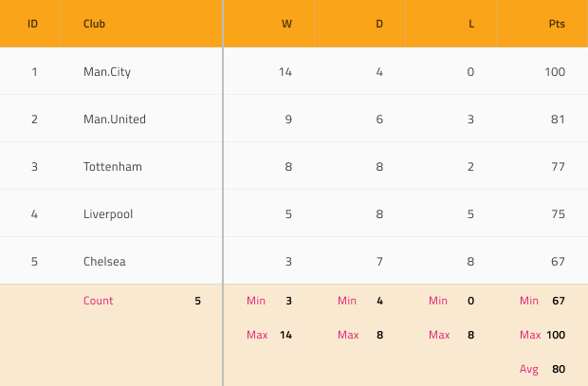Select the Tottenham club cell
Screen dimensions: 588x386
(141, 166)
